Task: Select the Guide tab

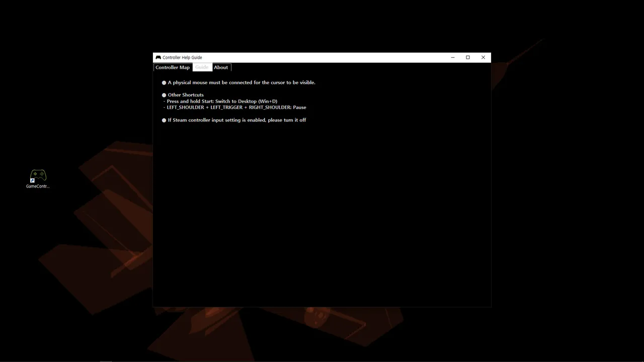Action: click(202, 67)
